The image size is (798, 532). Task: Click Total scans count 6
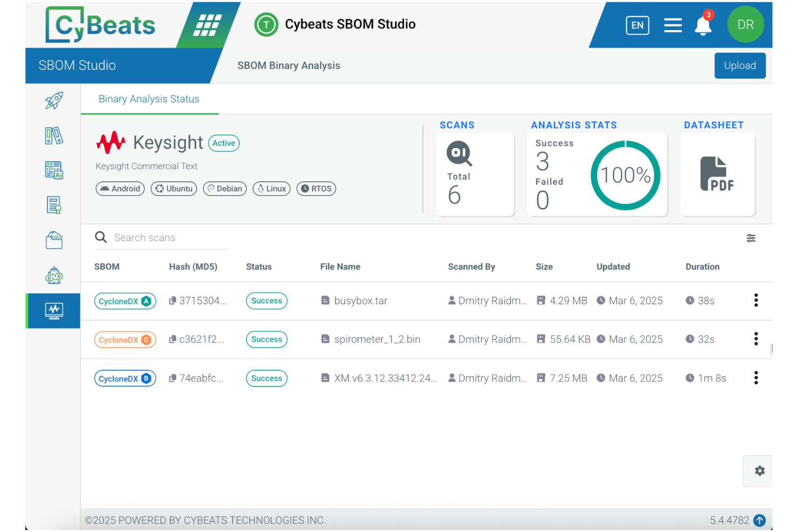click(x=454, y=195)
